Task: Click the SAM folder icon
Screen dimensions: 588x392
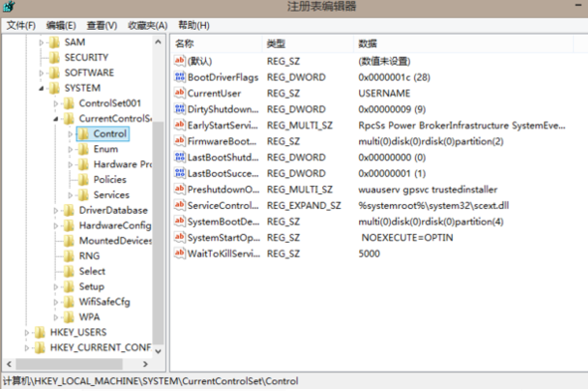Action: coord(55,42)
